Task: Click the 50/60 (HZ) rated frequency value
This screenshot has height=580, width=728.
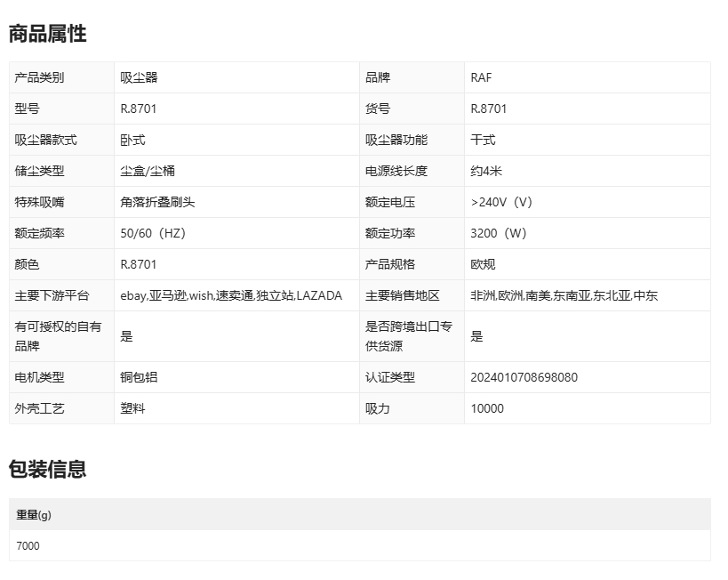Action: coord(153,233)
